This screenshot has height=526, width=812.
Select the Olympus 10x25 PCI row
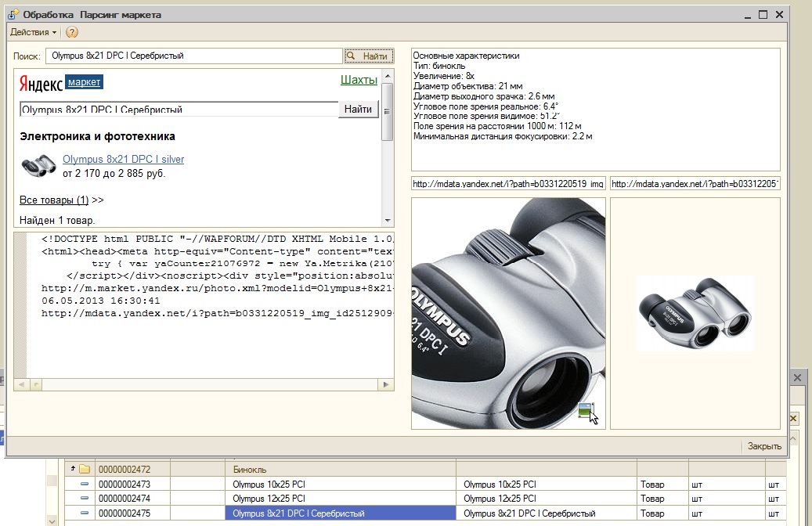tap(267, 485)
